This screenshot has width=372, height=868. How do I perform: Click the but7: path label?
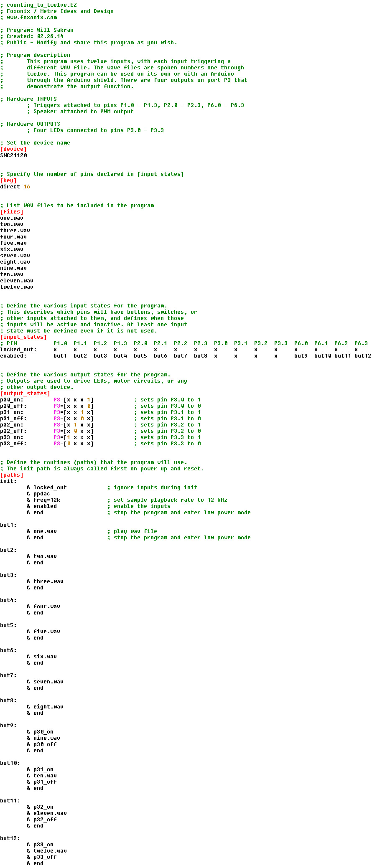tap(8, 675)
